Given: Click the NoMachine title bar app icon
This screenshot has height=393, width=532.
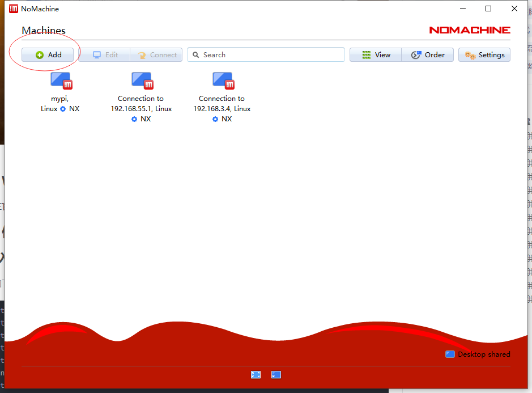Looking at the screenshot, I should point(14,9).
